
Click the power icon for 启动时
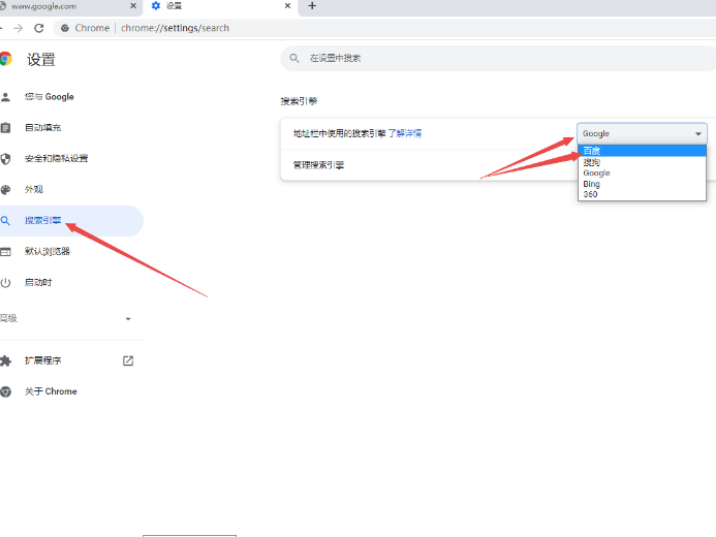click(x=5, y=283)
